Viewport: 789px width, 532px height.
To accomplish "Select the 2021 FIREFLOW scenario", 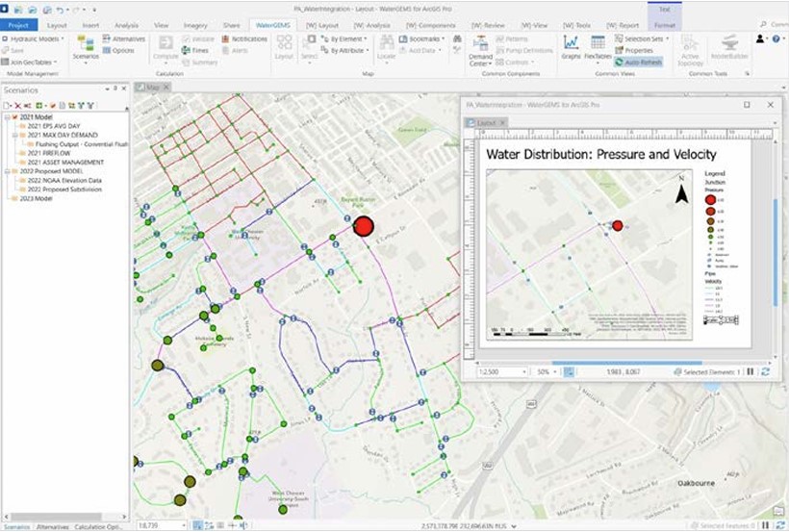I will click(x=49, y=153).
